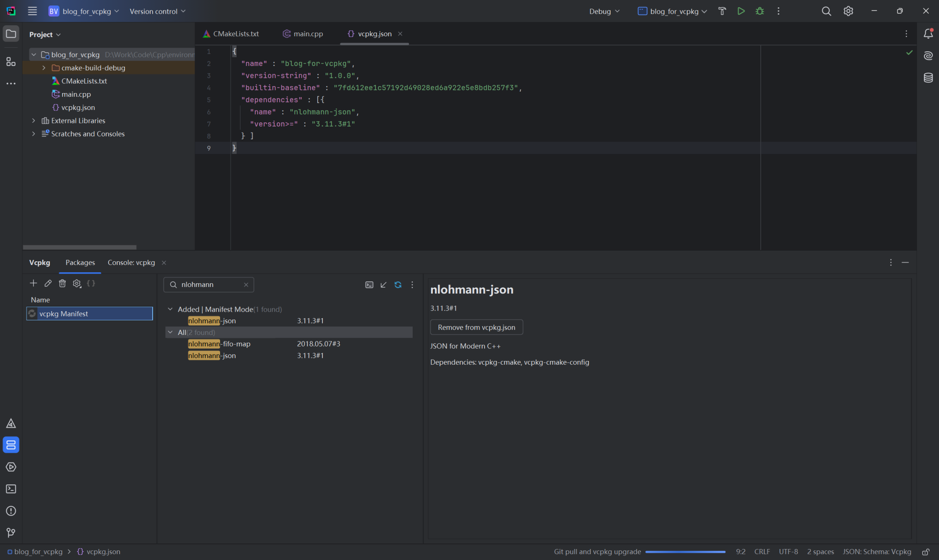Viewport: 939px width, 560px height.
Task: Clear the nlohmann search field with the X
Action: click(x=246, y=284)
